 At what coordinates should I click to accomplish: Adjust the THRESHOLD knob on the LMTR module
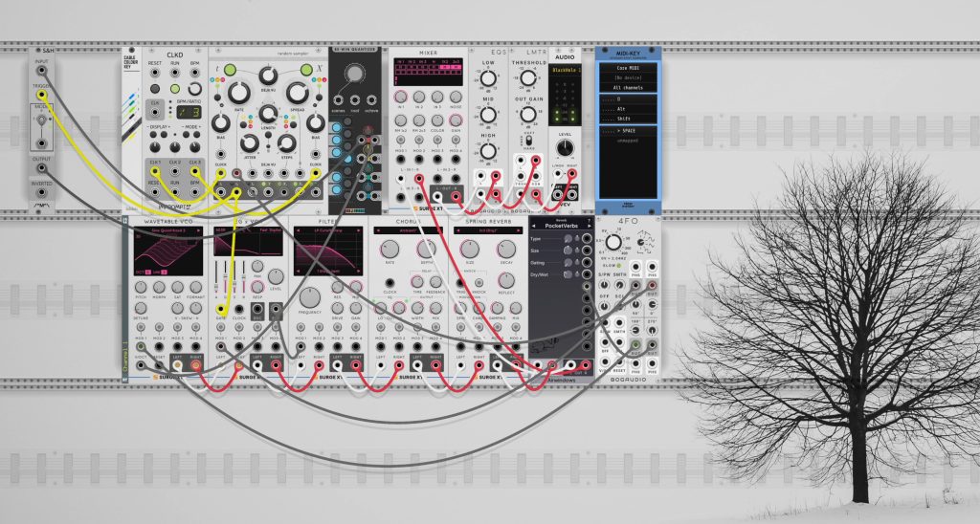[528, 78]
